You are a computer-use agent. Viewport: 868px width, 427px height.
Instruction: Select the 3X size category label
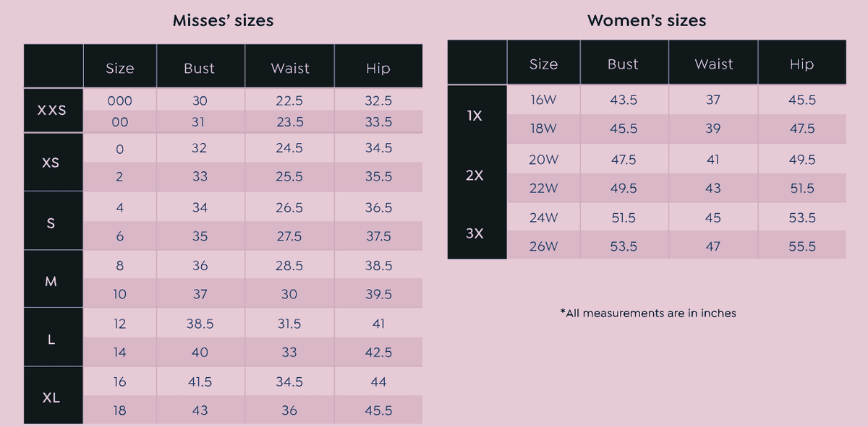(x=475, y=233)
